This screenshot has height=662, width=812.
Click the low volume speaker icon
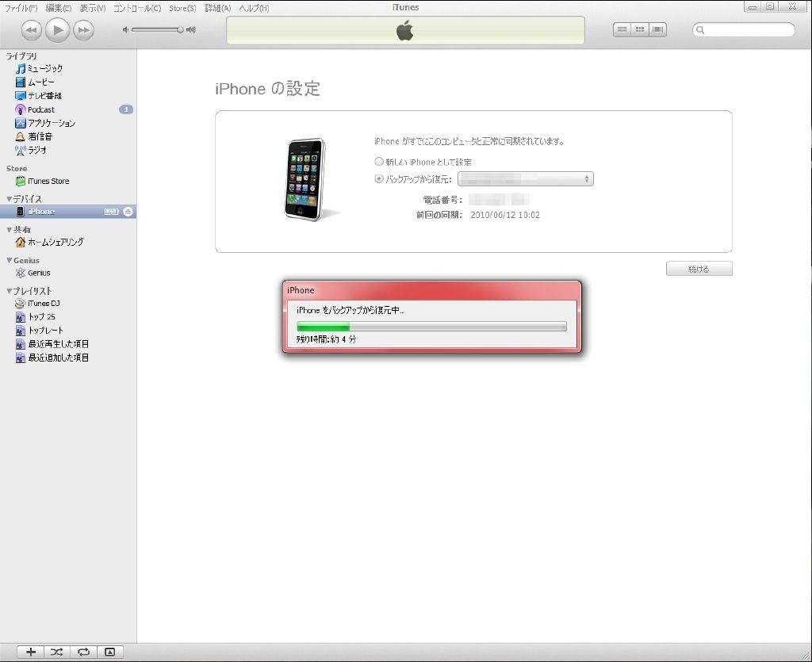click(124, 30)
